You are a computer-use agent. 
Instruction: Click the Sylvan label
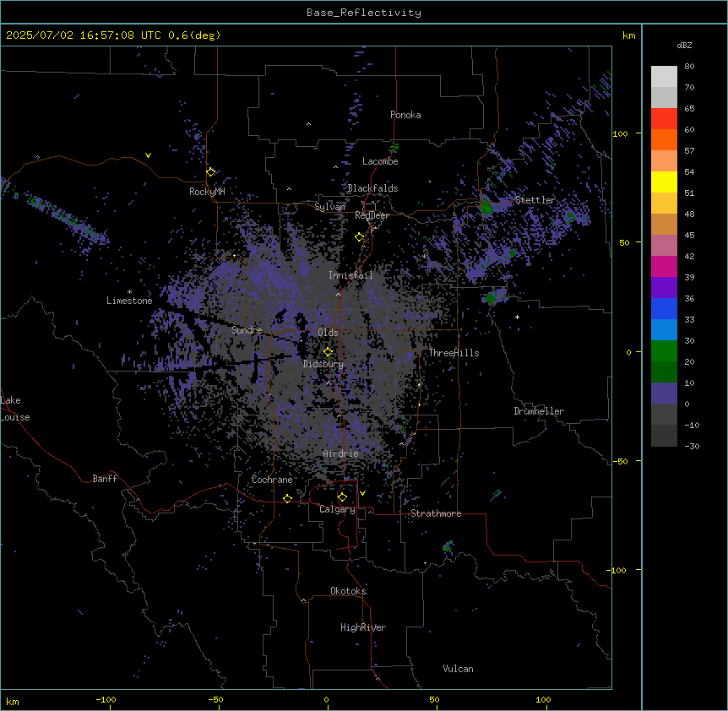tap(329, 207)
